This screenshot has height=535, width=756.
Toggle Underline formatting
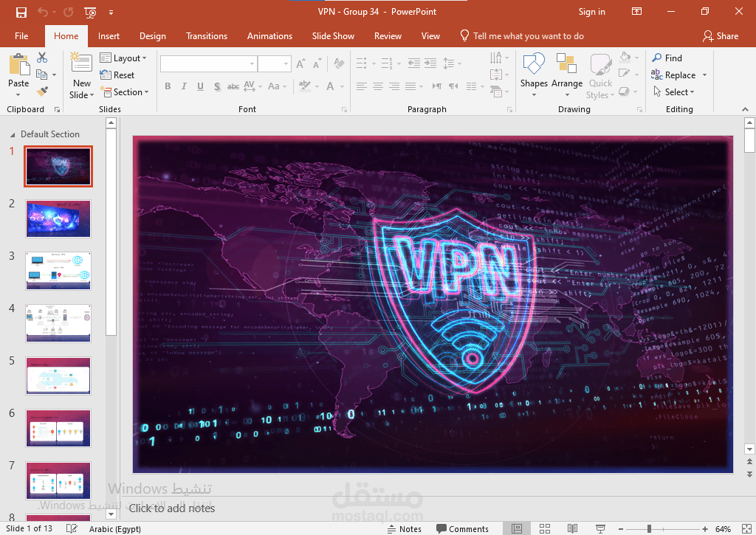click(200, 86)
